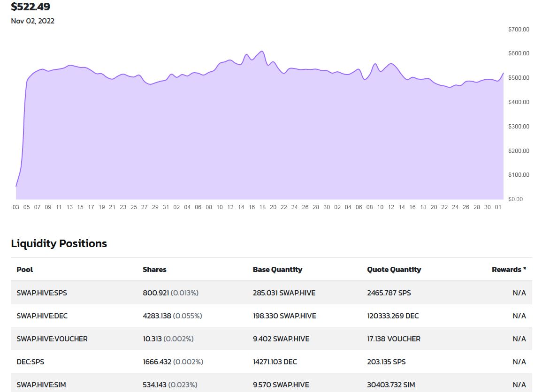The width and height of the screenshot is (542, 392).
Task: Click base quantity "9.570 SWAP.HIVE"
Action: click(281, 385)
